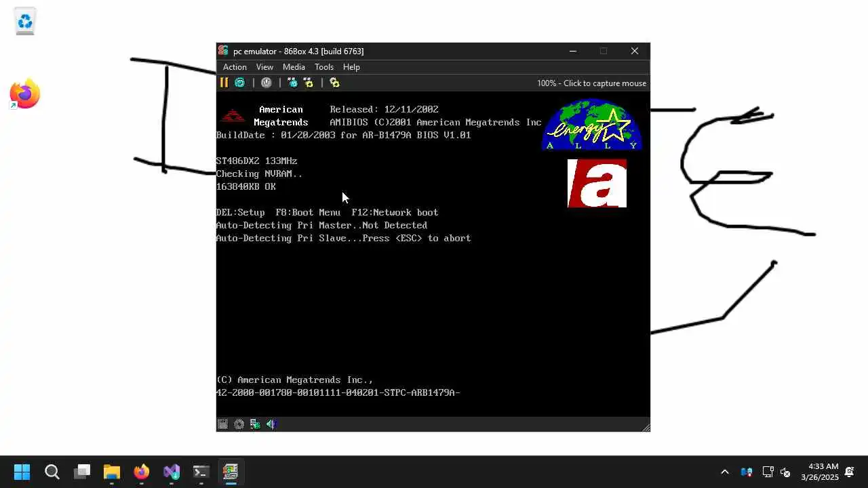Click the BIOS ID string at bottom
This screenshot has height=488, width=868.
[x=338, y=392]
